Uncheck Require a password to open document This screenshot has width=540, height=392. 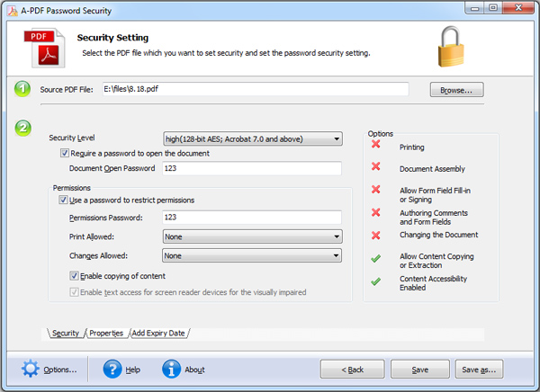pyautogui.click(x=65, y=153)
